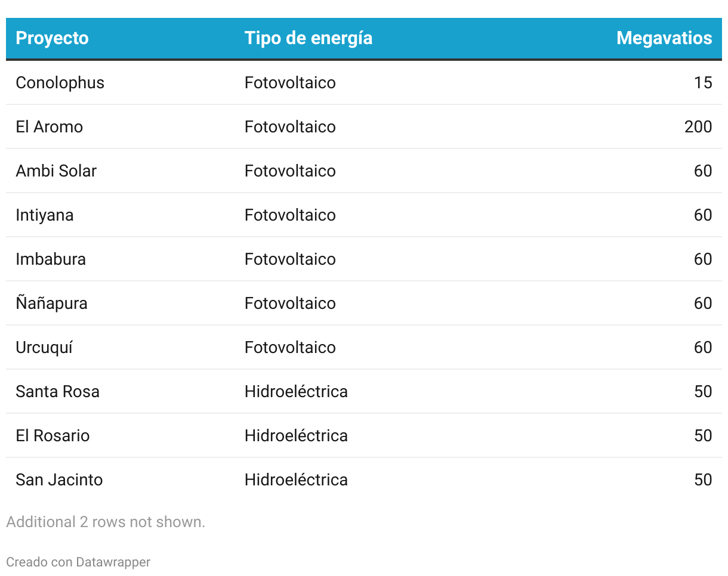728x576 pixels.
Task: Click the Ambi Solar project cell
Action: point(56,171)
